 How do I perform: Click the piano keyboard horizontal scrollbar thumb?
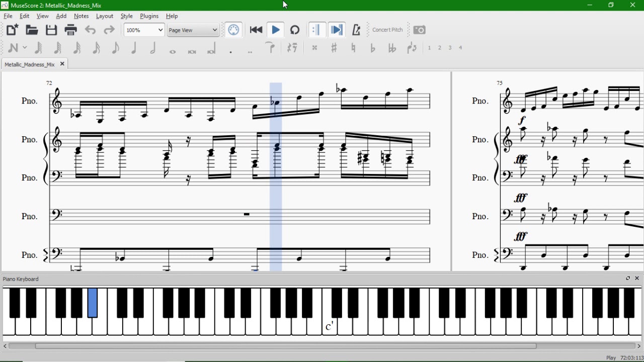[285, 346]
